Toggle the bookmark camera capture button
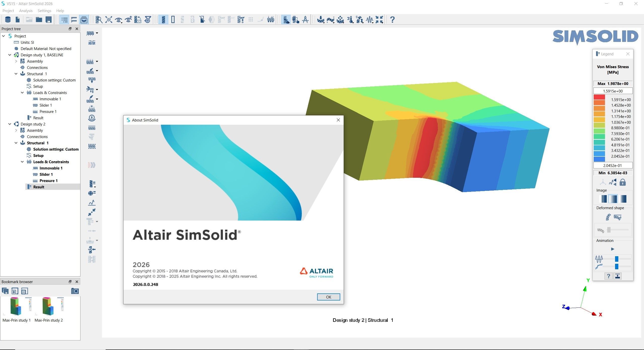The width and height of the screenshot is (644, 350). (74, 291)
